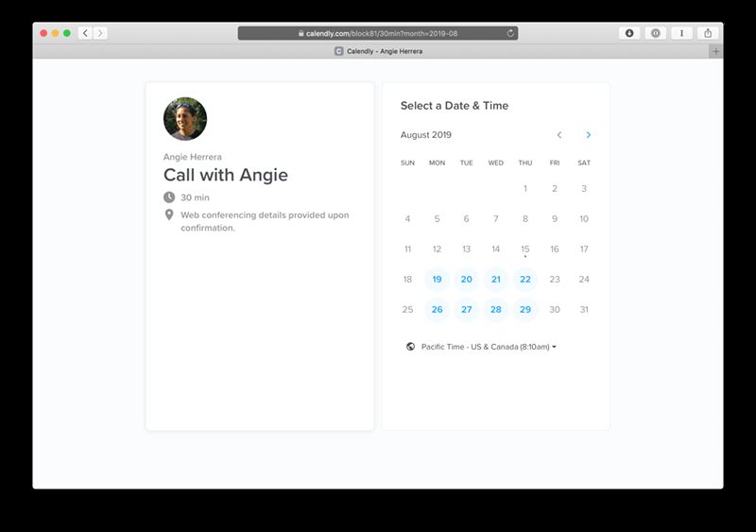Click the calendly.com address bar
The height and width of the screenshot is (532, 756).
pos(378,33)
